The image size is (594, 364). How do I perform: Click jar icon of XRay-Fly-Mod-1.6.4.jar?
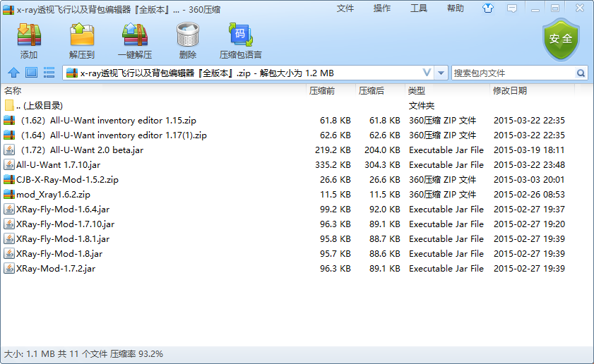[x=9, y=210]
